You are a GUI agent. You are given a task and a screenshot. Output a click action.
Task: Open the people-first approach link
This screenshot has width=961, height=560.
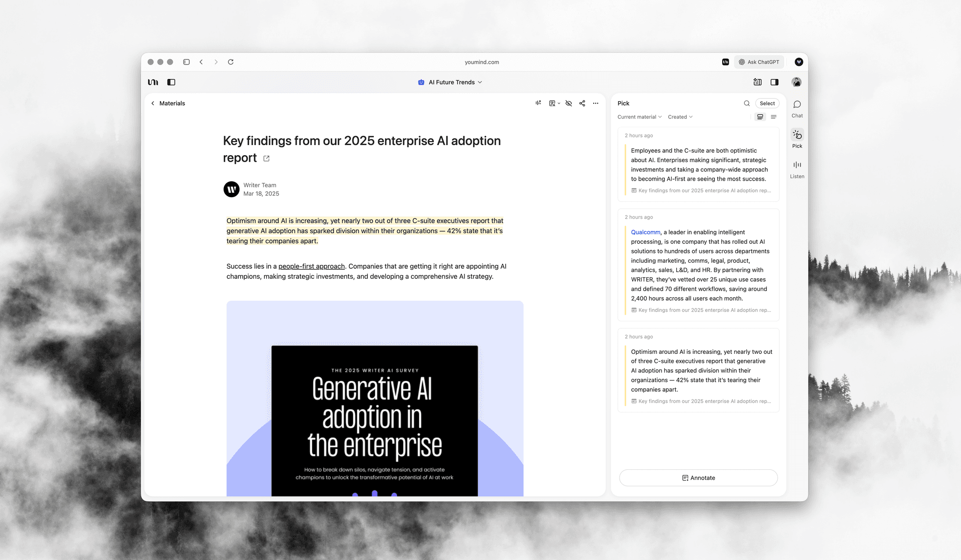click(311, 266)
